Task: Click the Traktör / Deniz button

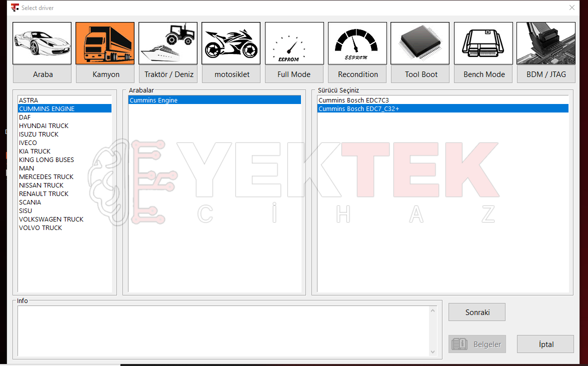Action: click(168, 74)
